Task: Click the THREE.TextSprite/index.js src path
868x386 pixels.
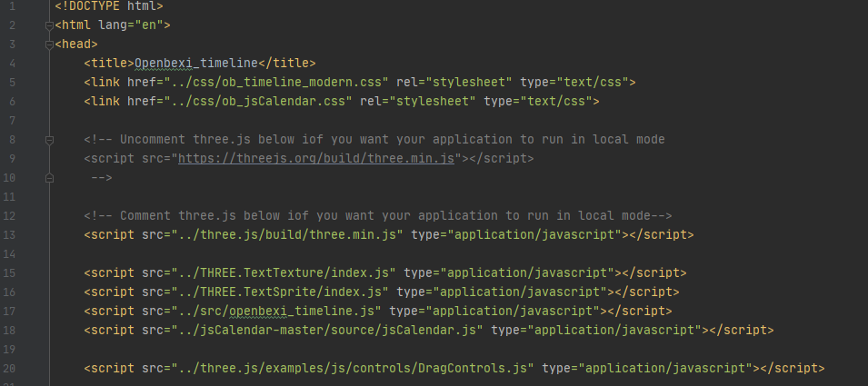Action: (280, 292)
